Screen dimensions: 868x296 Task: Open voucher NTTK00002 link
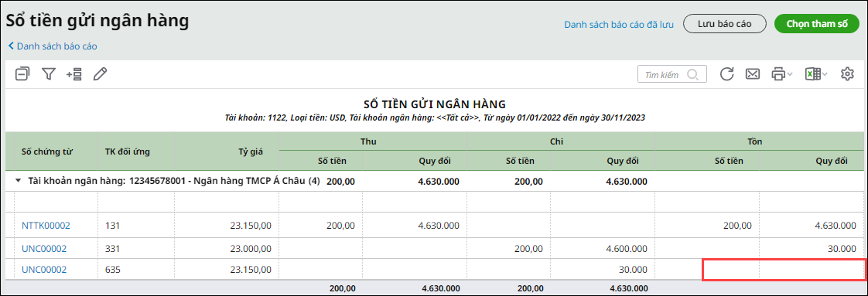coord(46,226)
